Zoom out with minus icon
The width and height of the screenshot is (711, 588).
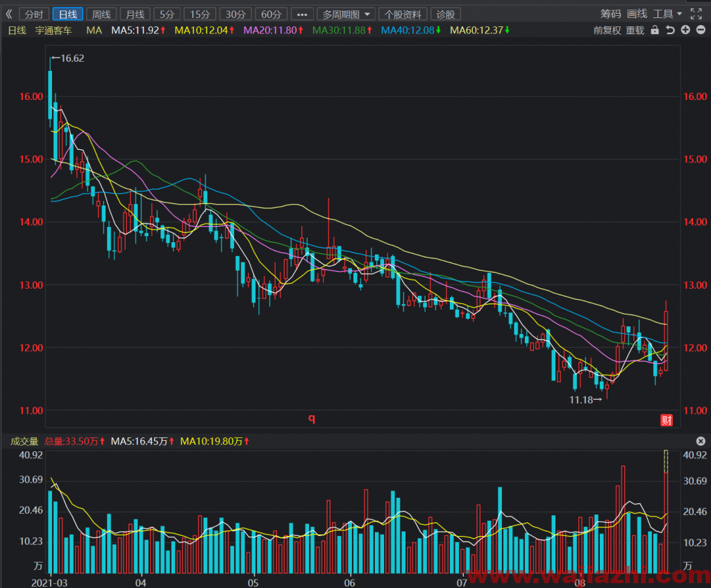[701, 30]
